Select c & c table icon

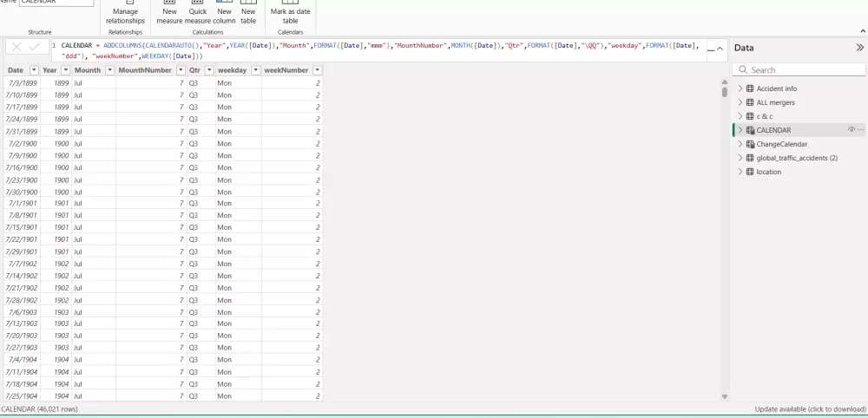(750, 116)
